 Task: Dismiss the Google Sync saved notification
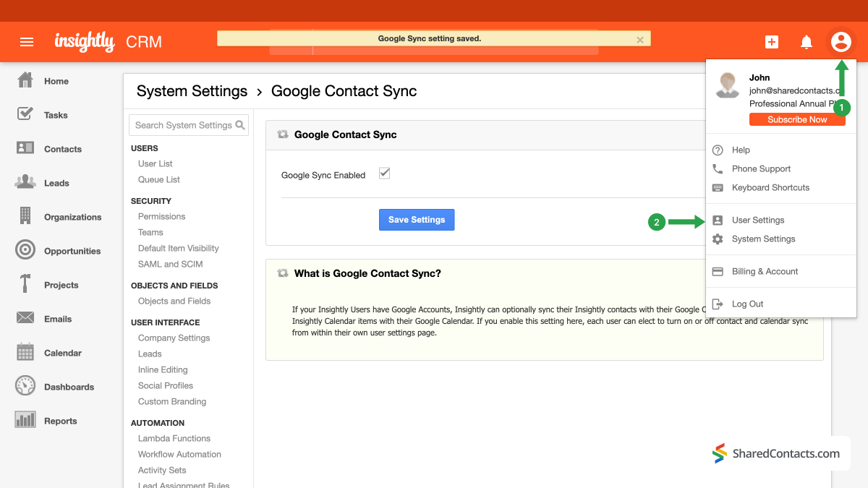click(640, 40)
